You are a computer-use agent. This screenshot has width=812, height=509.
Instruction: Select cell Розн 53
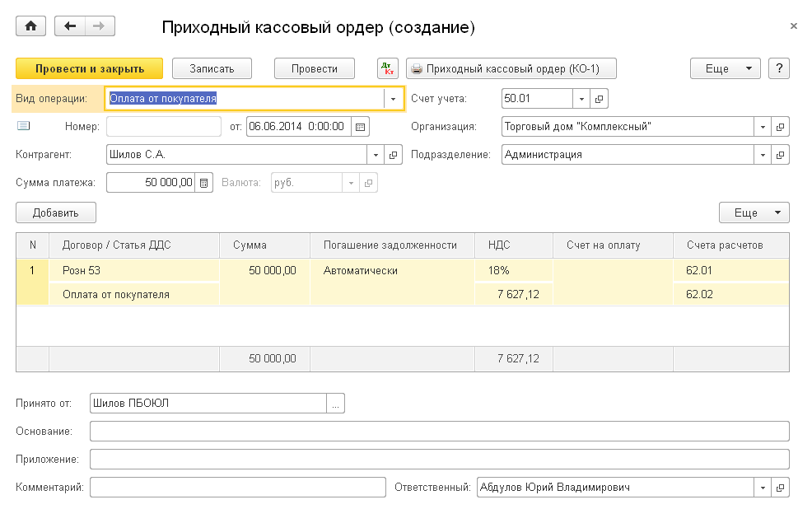click(134, 270)
